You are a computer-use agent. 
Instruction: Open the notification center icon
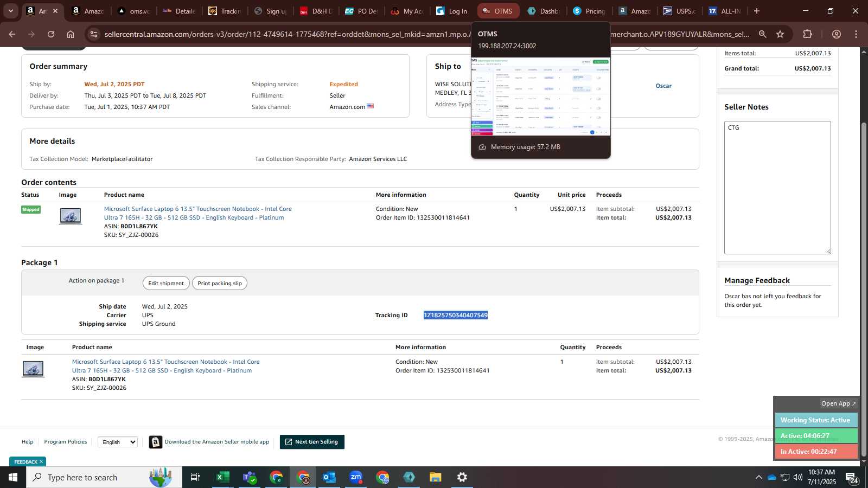pyautogui.click(x=852, y=478)
